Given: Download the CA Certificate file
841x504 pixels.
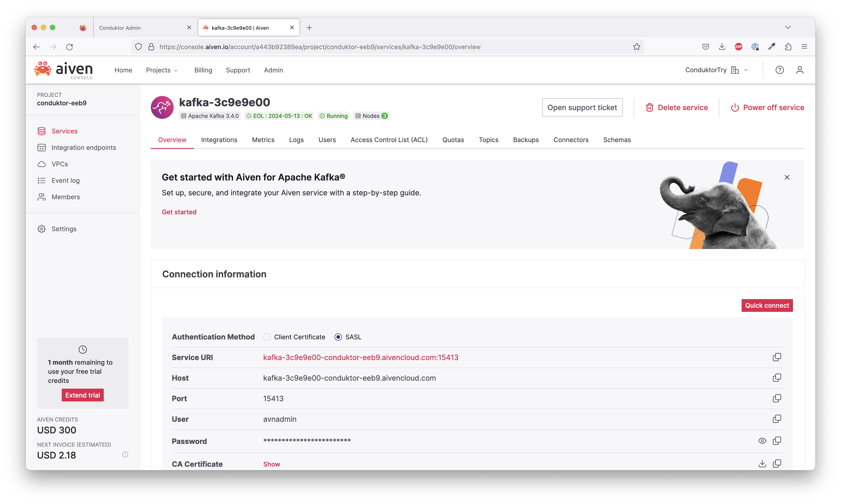Looking at the screenshot, I should [762, 464].
